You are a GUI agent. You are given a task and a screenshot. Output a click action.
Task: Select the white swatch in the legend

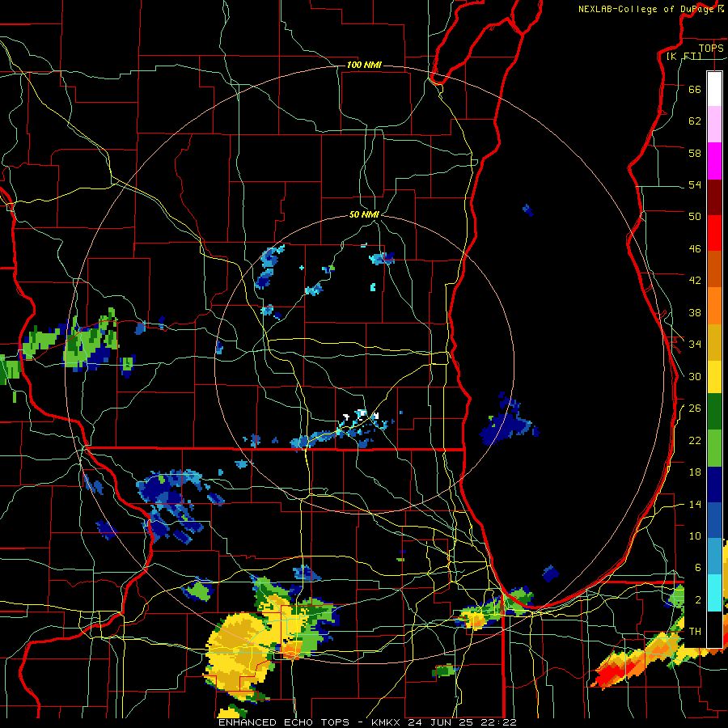click(x=714, y=89)
